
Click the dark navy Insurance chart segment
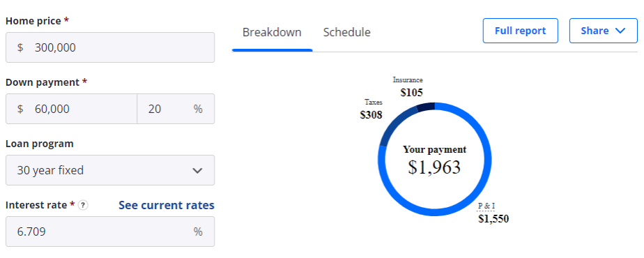click(x=425, y=107)
